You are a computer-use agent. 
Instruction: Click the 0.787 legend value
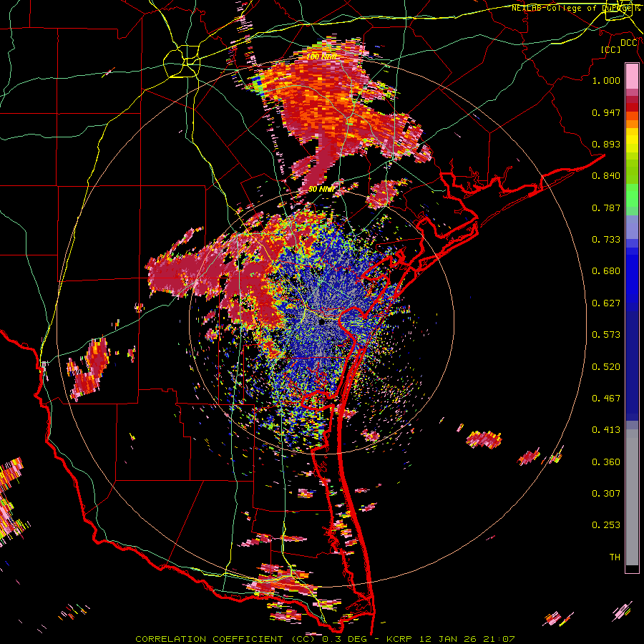(606, 208)
